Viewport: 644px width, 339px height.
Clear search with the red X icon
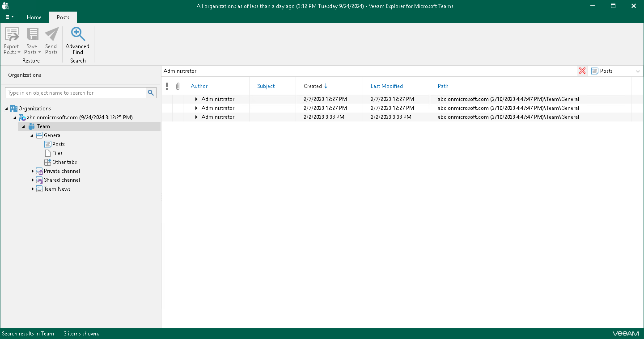tap(582, 71)
